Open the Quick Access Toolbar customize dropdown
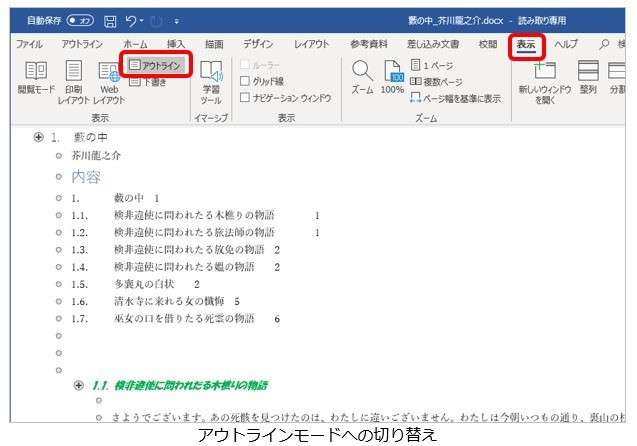The height and width of the screenshot is (446, 637). point(177,20)
